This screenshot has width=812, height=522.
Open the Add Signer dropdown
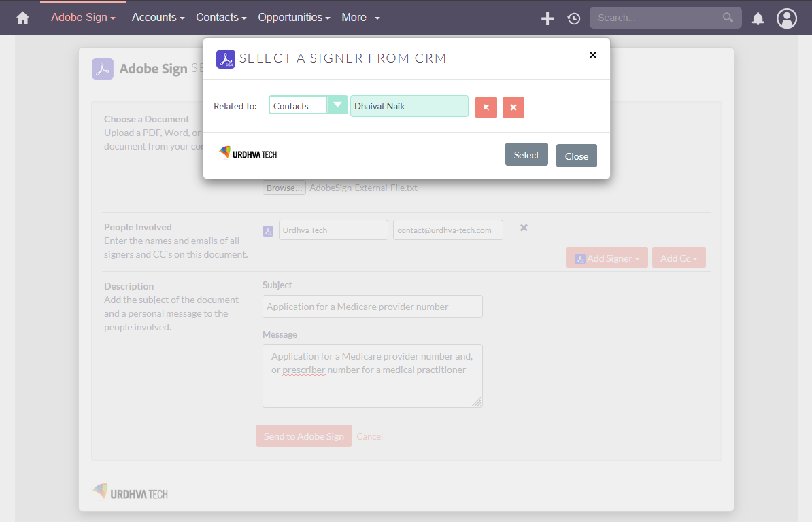(x=607, y=258)
